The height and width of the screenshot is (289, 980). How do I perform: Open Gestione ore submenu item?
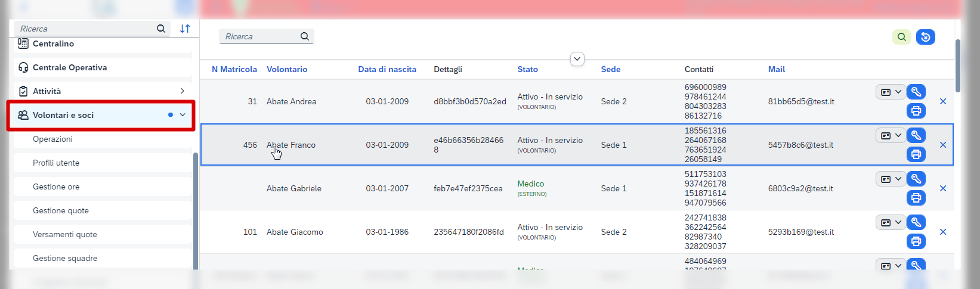click(x=56, y=187)
